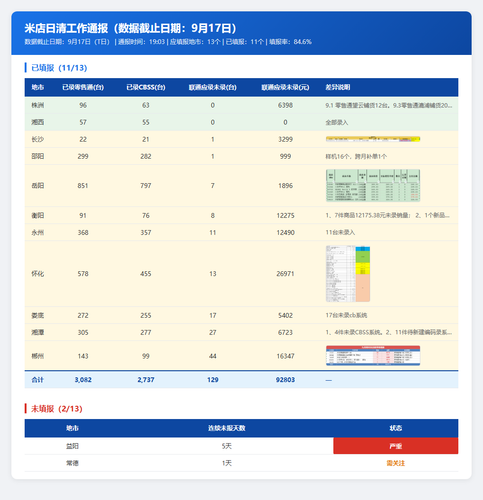The height and width of the screenshot is (500, 483).
Task: Select the 湘潭 city cell
Action: click(38, 332)
